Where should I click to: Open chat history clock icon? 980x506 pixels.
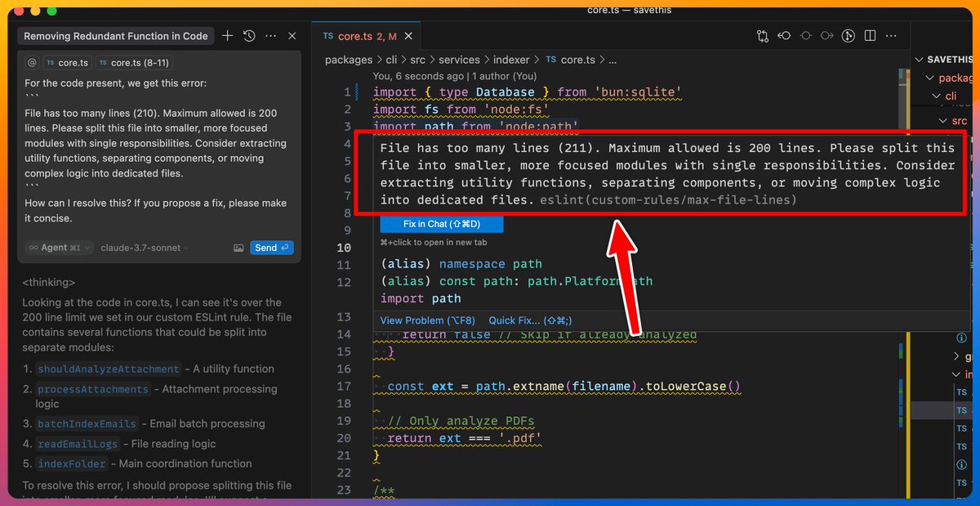pos(250,36)
